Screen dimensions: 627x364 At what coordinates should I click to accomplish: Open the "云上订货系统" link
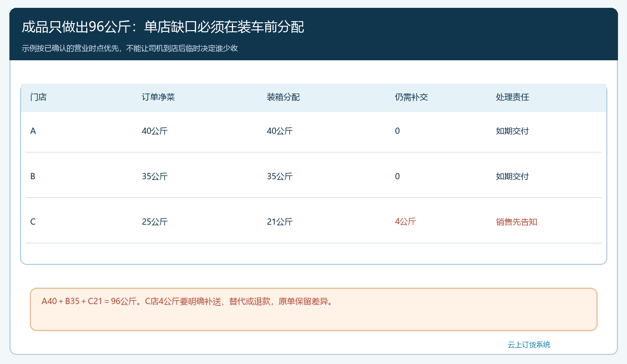[x=529, y=344]
